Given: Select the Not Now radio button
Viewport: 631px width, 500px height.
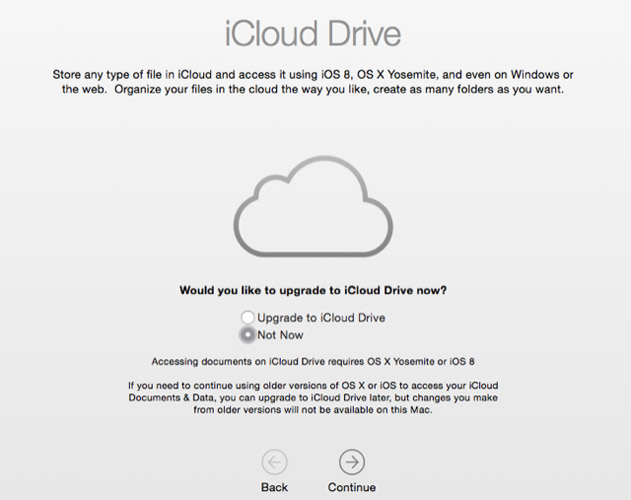Looking at the screenshot, I should (248, 335).
